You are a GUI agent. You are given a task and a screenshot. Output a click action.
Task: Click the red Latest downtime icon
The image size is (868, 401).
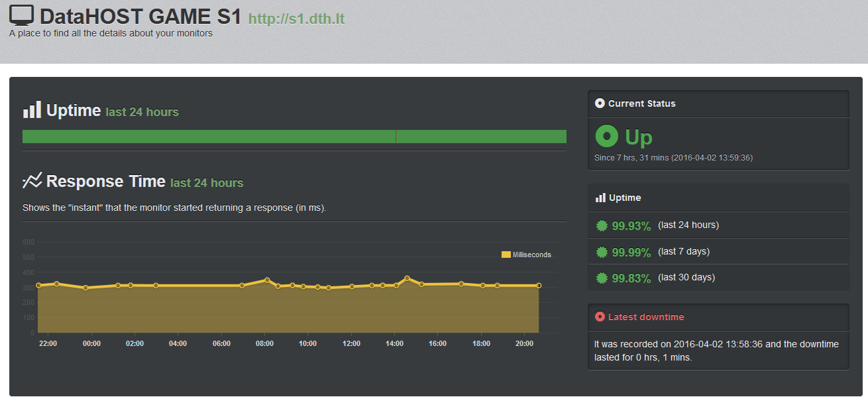[600, 317]
